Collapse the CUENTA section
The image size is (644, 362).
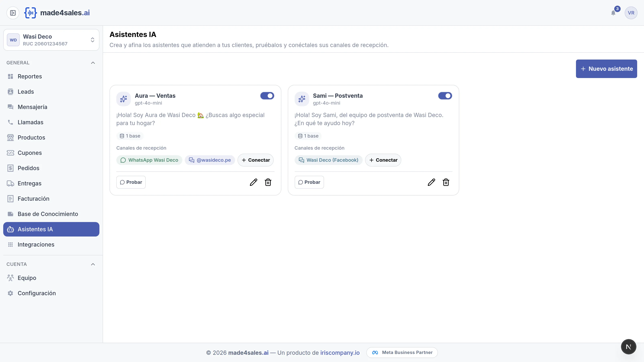click(93, 264)
